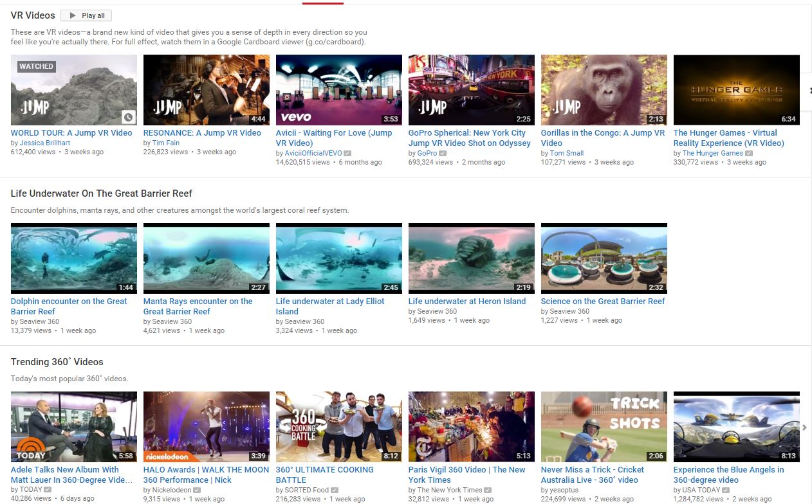Visit The New York Times channel link
The height and width of the screenshot is (504, 812).
(450, 490)
